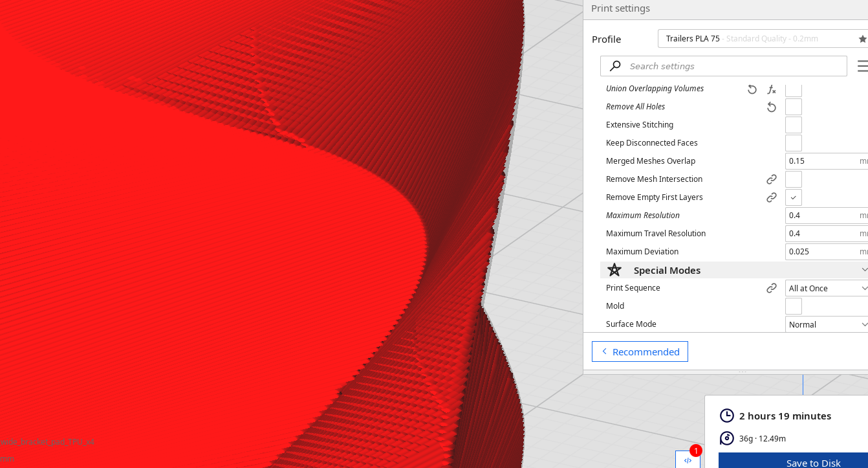
Task: Click the function (fx) icon beside Union Overlapping Volumes
Action: 772,89
